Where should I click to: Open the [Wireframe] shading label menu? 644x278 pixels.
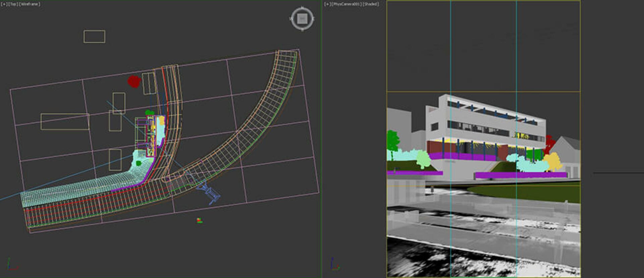click(x=30, y=4)
